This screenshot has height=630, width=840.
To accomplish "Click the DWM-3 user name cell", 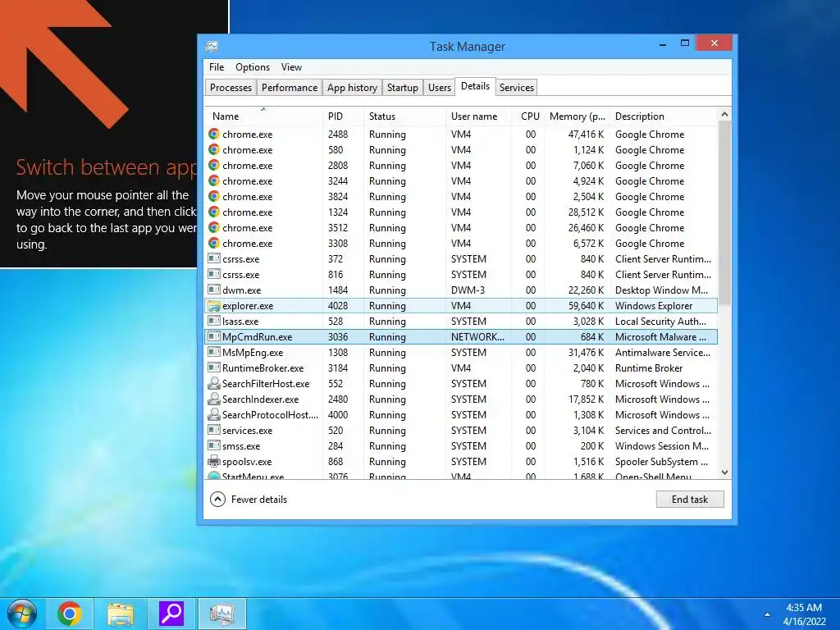I will pos(468,290).
